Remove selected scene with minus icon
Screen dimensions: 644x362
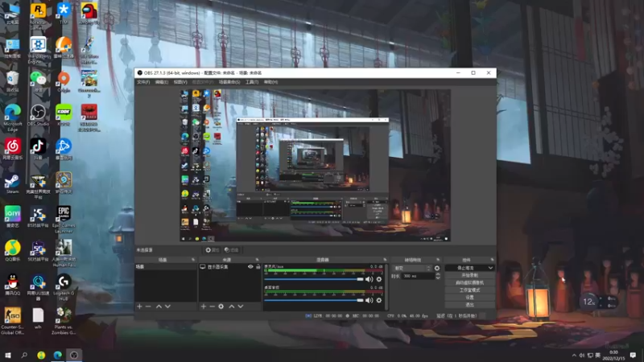click(148, 306)
